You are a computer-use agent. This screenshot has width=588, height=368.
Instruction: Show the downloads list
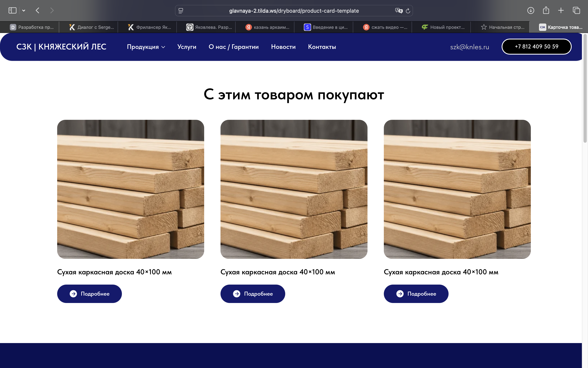pyautogui.click(x=531, y=10)
